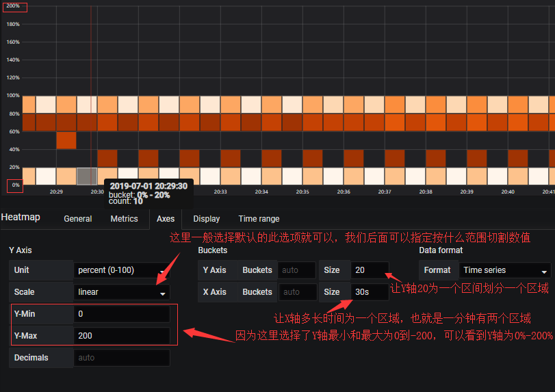The height and width of the screenshot is (392, 555).
Task: Click the lone orange cell in 40%-60% row
Action: pos(66,140)
